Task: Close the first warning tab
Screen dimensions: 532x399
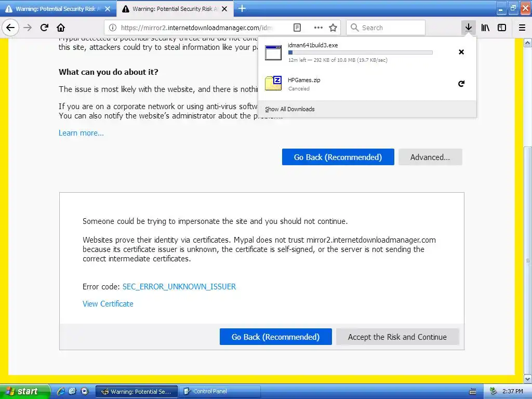Action: pyautogui.click(x=108, y=9)
